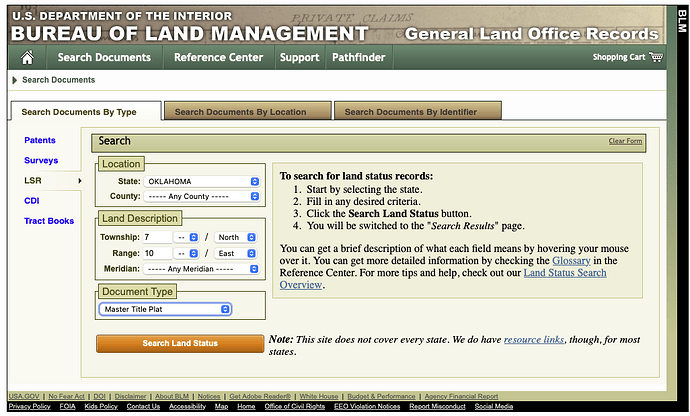Open the FOIA footer link

(67, 407)
